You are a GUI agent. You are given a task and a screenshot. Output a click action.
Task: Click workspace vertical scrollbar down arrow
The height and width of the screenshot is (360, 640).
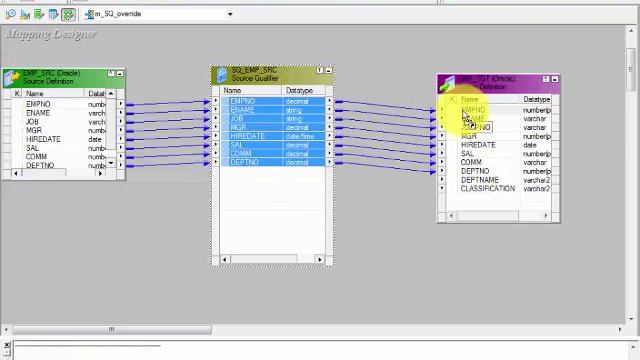(x=631, y=318)
